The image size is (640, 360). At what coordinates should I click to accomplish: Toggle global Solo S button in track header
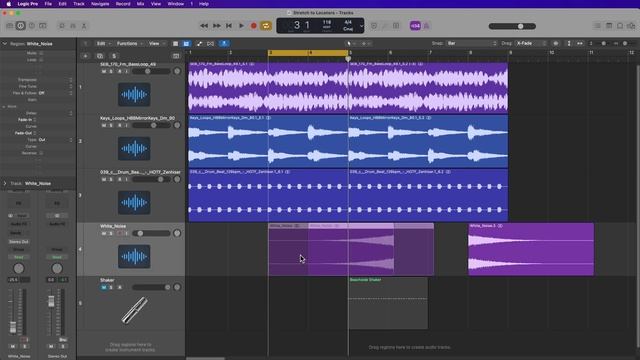coord(114,56)
